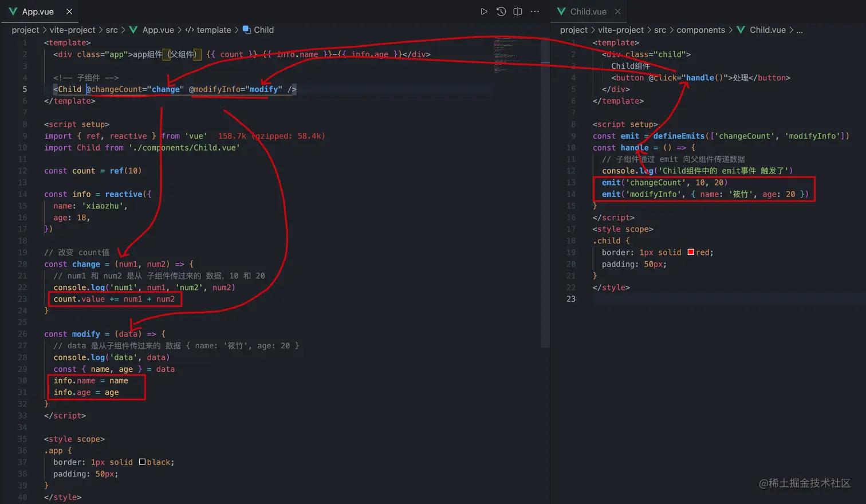The image size is (866, 504).
Task: Switch to the Child.vue tab
Action: [588, 11]
